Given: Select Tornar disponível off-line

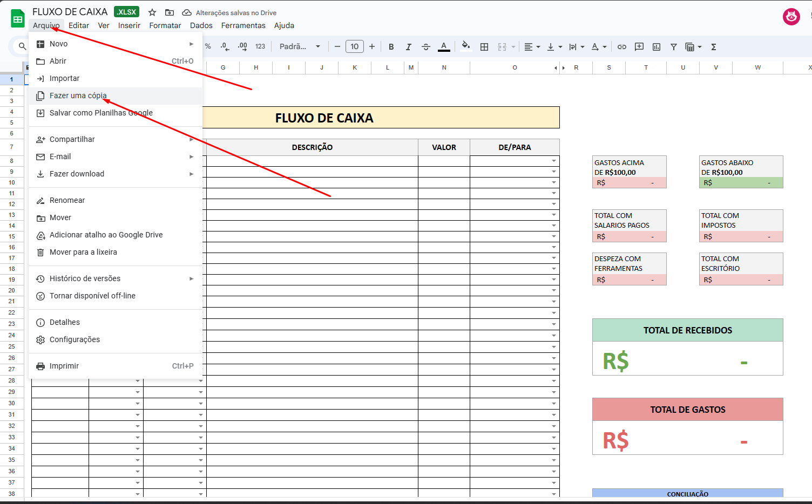Looking at the screenshot, I should (x=116, y=296).
